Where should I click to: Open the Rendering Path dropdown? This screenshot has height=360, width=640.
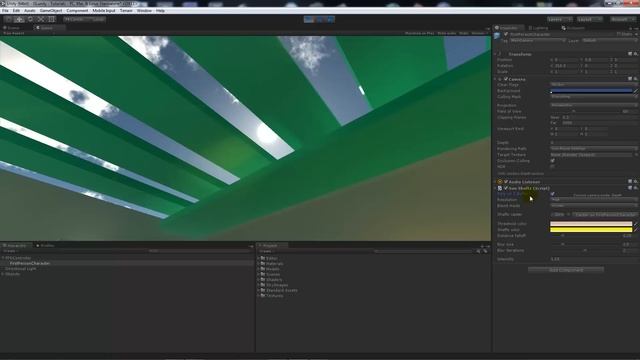594,149
